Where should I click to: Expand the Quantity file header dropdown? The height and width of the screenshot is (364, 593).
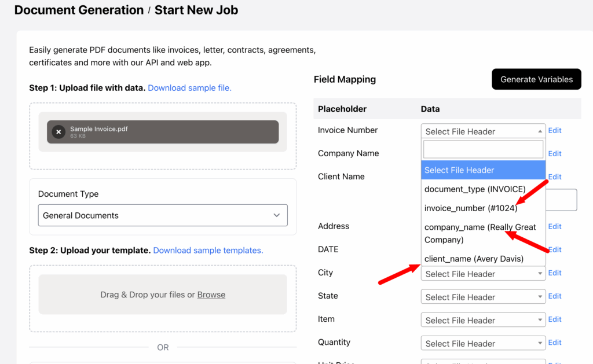point(482,343)
